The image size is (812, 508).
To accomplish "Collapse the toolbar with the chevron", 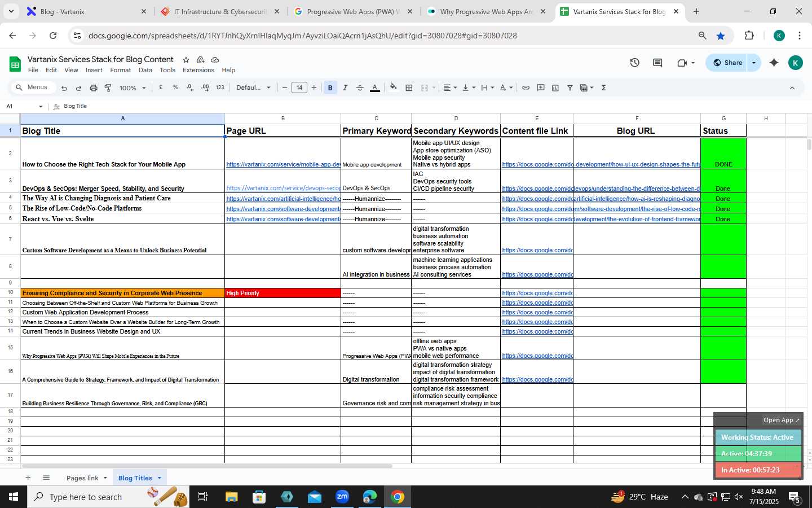I will 792,87.
